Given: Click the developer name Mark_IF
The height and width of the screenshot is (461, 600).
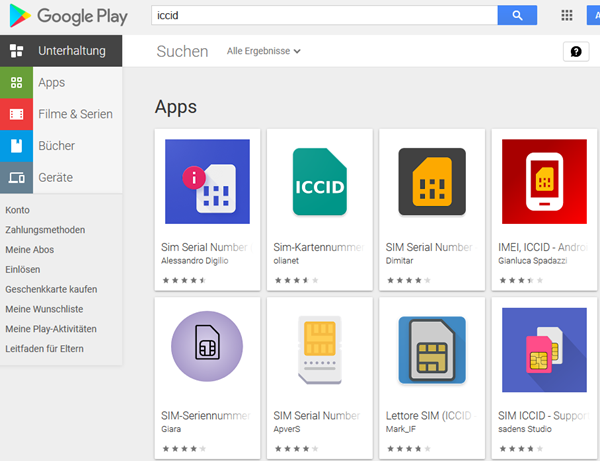Looking at the screenshot, I should pos(401,429).
